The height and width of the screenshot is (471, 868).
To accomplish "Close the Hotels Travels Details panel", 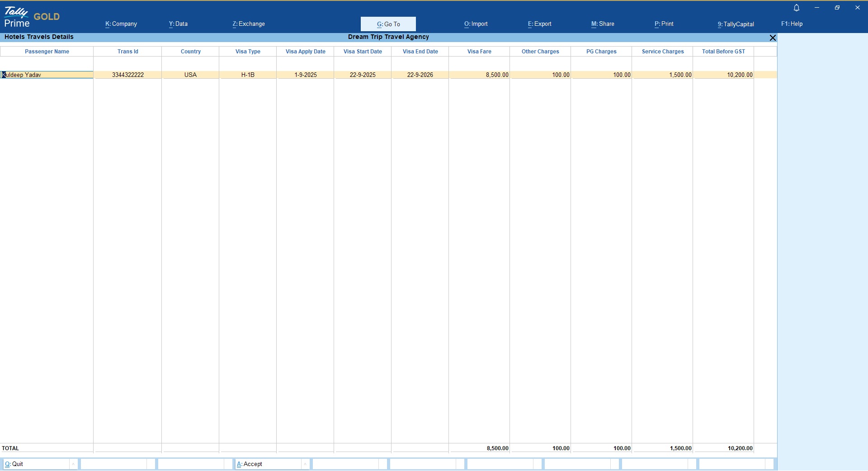I will tap(773, 38).
